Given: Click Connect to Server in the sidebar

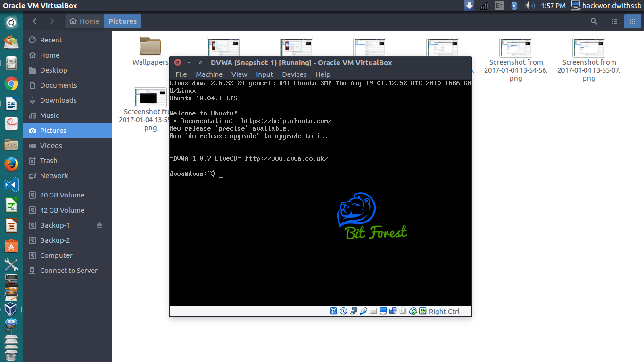Looking at the screenshot, I should point(67,271).
